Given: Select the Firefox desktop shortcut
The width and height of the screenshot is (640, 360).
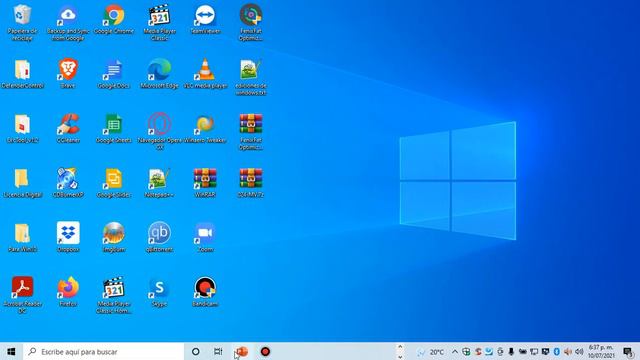Looking at the screenshot, I should [68, 292].
